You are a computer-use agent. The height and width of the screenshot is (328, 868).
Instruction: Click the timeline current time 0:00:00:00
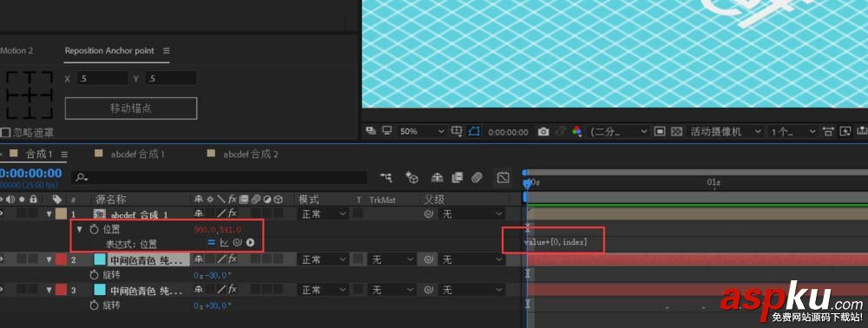click(x=30, y=174)
